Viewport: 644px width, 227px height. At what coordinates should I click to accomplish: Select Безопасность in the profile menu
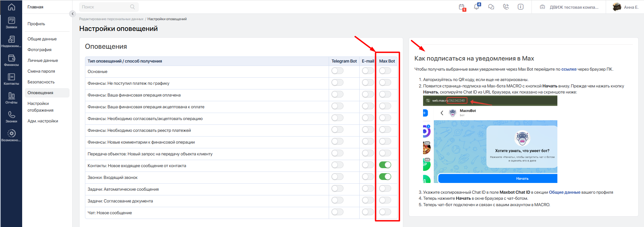click(x=41, y=82)
